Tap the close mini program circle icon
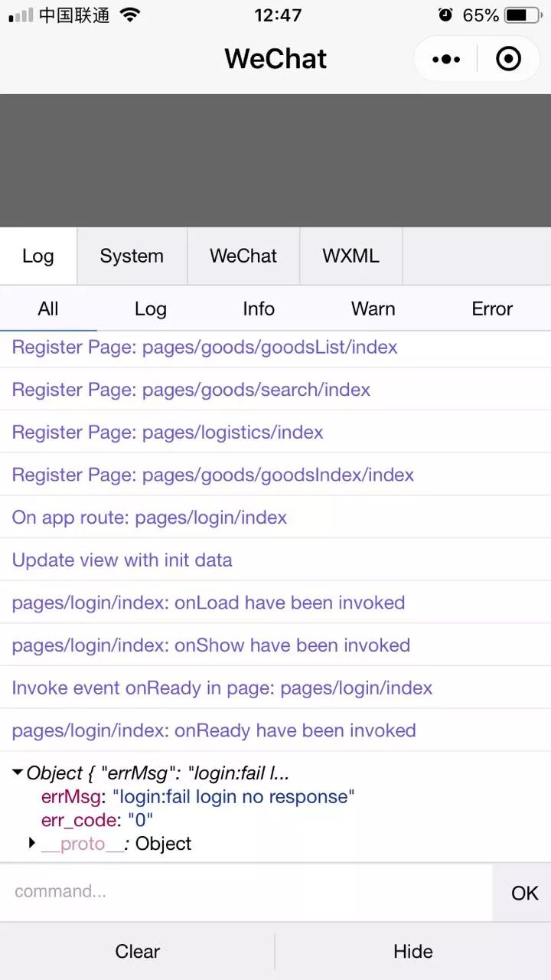This screenshot has width=551, height=980. (509, 59)
